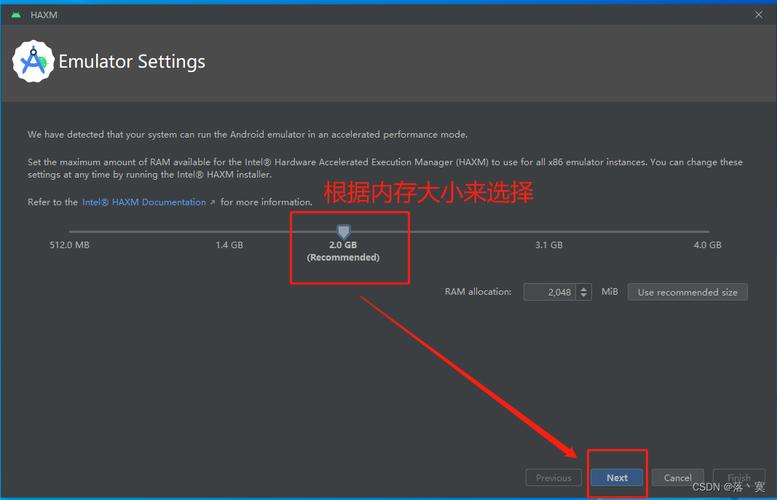Click the RAM allocation input field
This screenshot has width=777, height=500.
pos(550,292)
